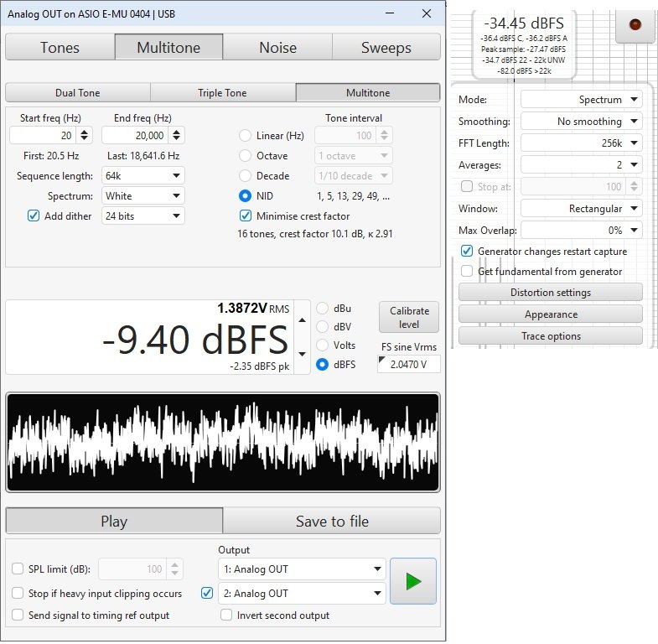The image size is (658, 644).
Task: Click the End freq spinner arrows
Action: tap(176, 135)
